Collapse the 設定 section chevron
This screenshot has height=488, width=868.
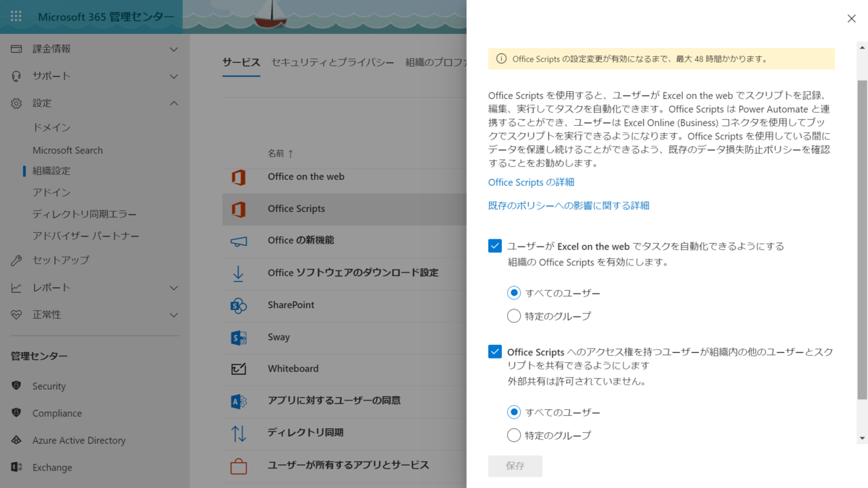(x=174, y=103)
